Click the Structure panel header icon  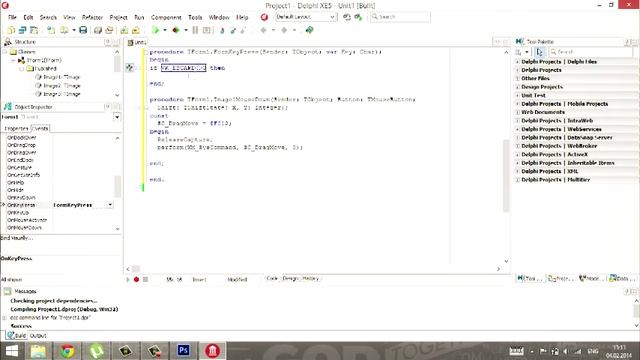tap(8, 42)
